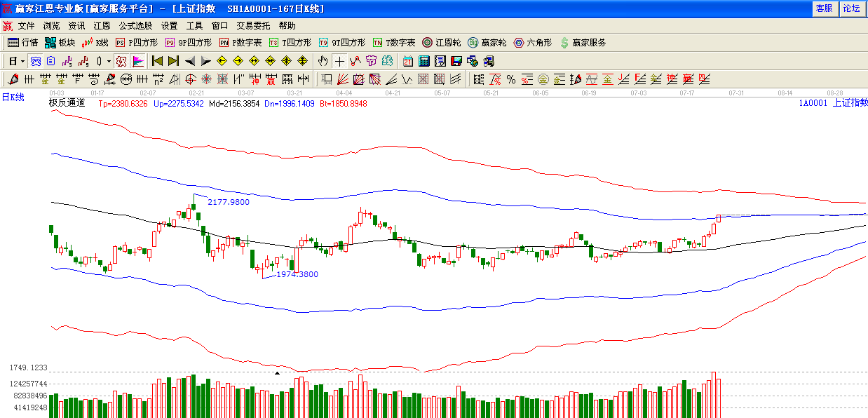Switch to K线 candlestick chart
This screenshot has width=868, height=418.
[x=95, y=43]
